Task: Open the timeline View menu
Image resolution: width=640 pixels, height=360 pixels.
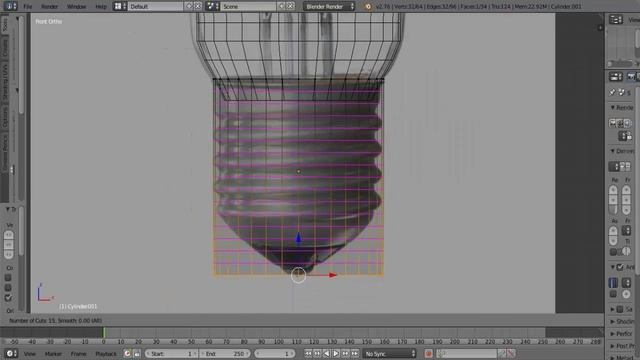Action: click(x=29, y=354)
